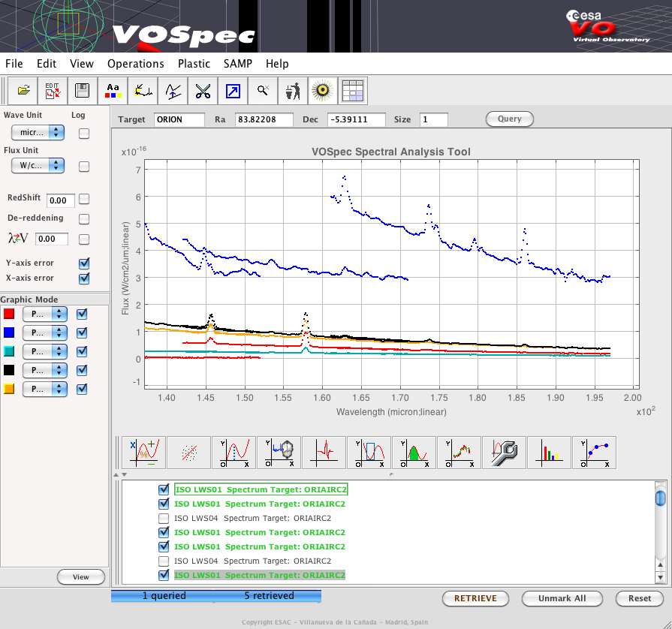The width and height of the screenshot is (672, 629).
Task: Tick the wavelength-to-velocity checkbox
Action: [x=84, y=239]
